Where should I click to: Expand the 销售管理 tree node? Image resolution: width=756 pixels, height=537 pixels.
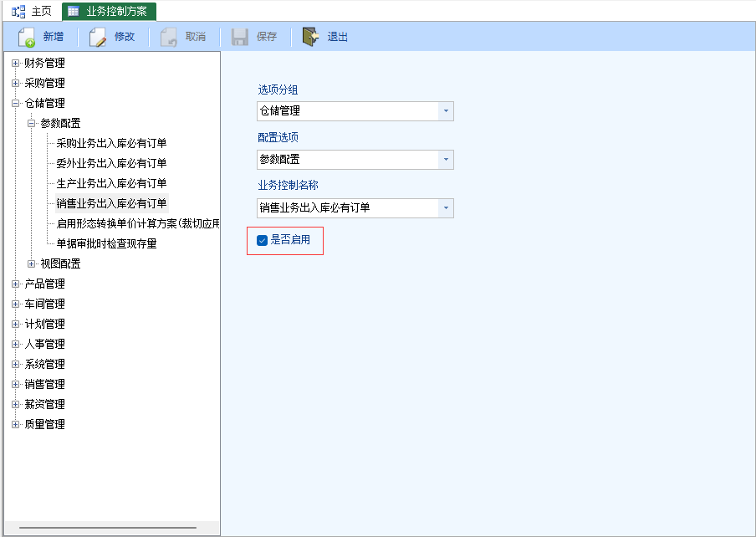tap(15, 384)
